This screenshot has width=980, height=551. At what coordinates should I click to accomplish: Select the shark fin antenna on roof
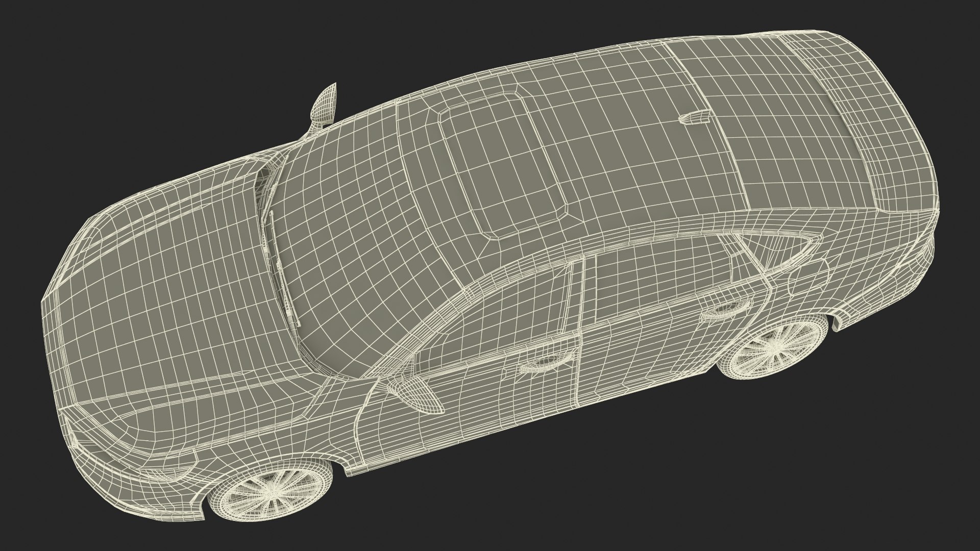[x=693, y=118]
